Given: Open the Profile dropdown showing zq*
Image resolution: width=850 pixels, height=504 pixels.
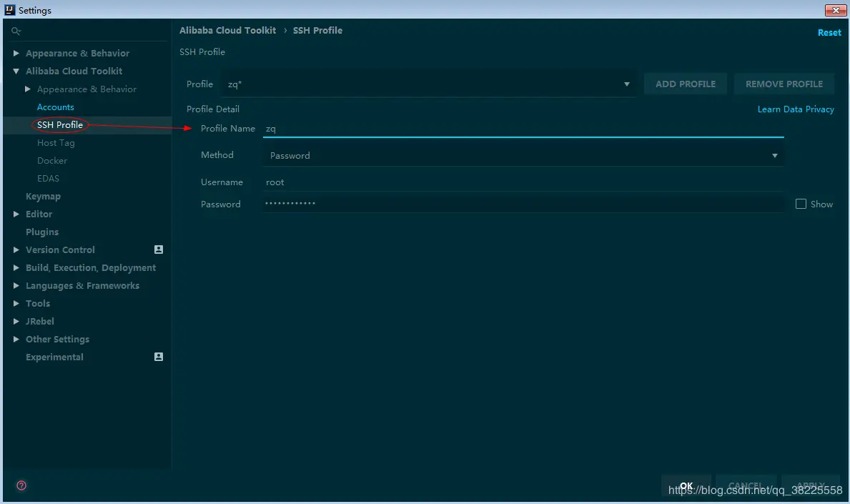Looking at the screenshot, I should (x=430, y=84).
